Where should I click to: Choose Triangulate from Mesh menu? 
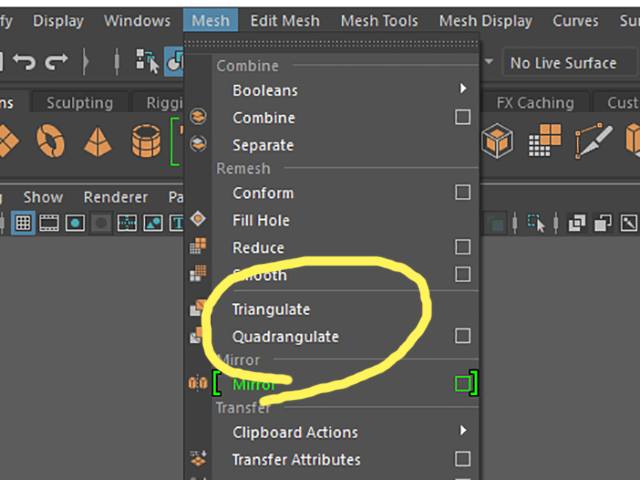tap(271, 309)
